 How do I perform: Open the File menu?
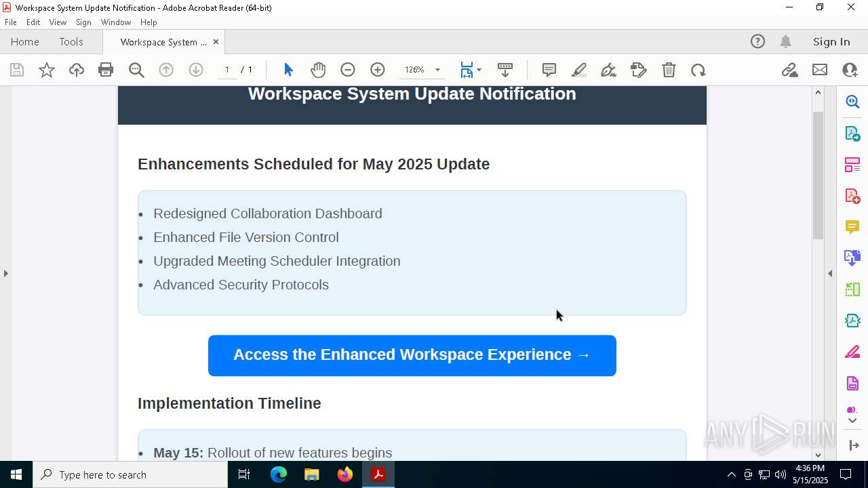pos(11,22)
